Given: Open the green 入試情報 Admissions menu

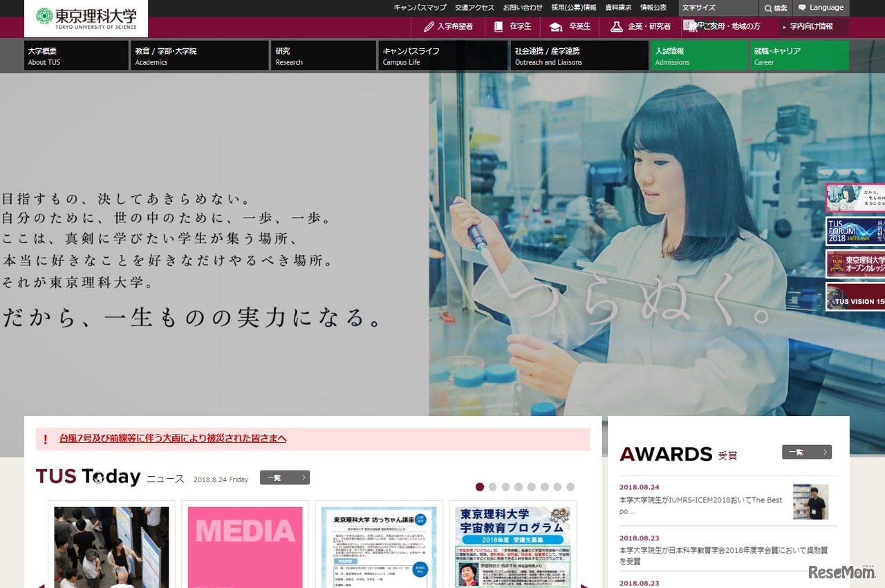Looking at the screenshot, I should [x=699, y=55].
